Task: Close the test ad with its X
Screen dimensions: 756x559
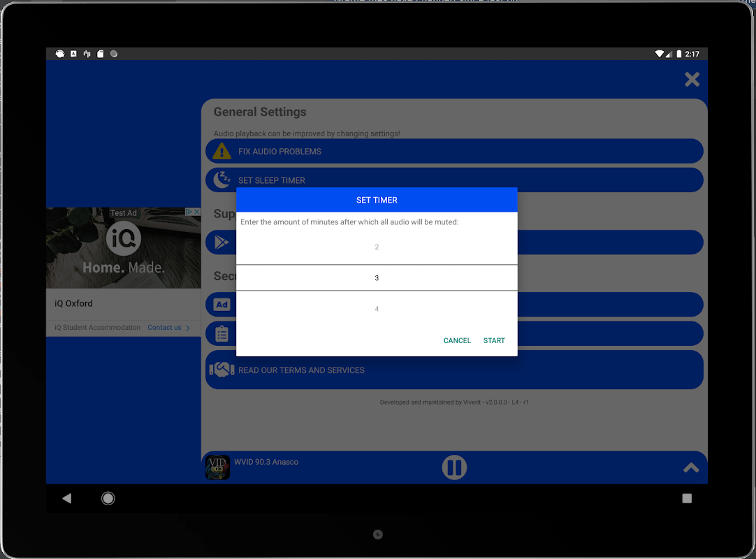Action: point(197,212)
